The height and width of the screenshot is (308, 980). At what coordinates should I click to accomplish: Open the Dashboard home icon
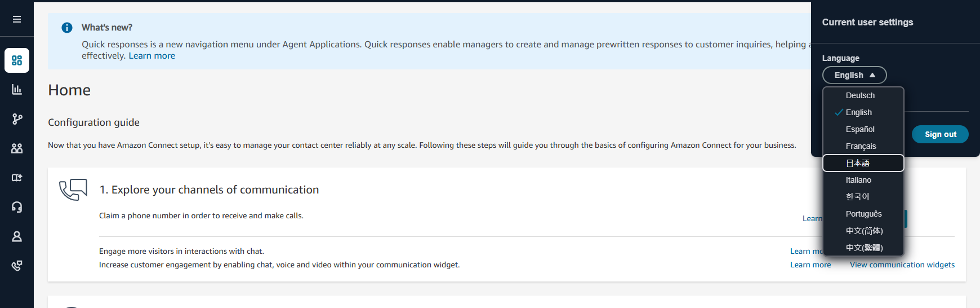(17, 60)
